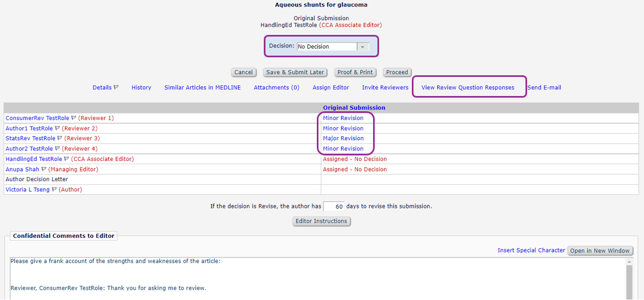Screen dimensions: 644x300
Task: Click flag icon beside HandlingEd TestRole
Action: [66, 159]
